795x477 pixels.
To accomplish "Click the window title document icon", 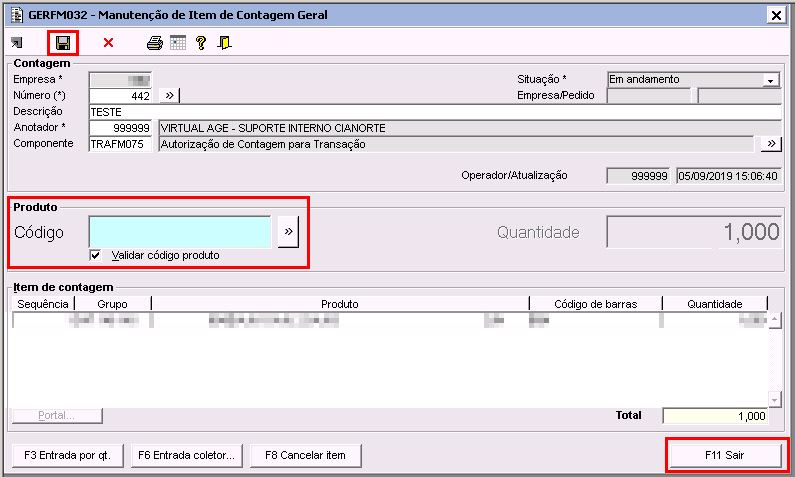I will (17, 15).
